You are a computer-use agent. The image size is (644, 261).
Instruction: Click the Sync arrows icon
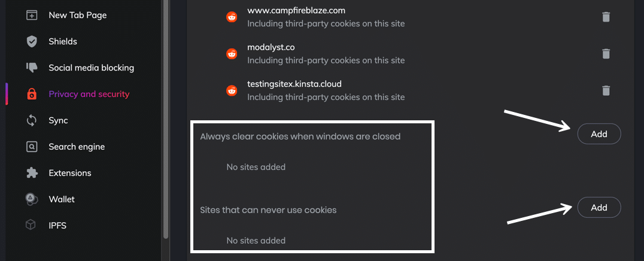point(32,120)
